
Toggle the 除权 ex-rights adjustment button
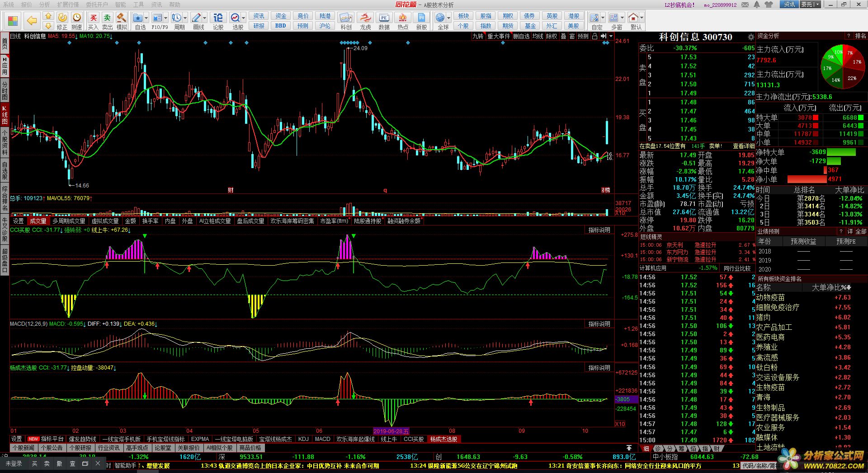pos(552,36)
